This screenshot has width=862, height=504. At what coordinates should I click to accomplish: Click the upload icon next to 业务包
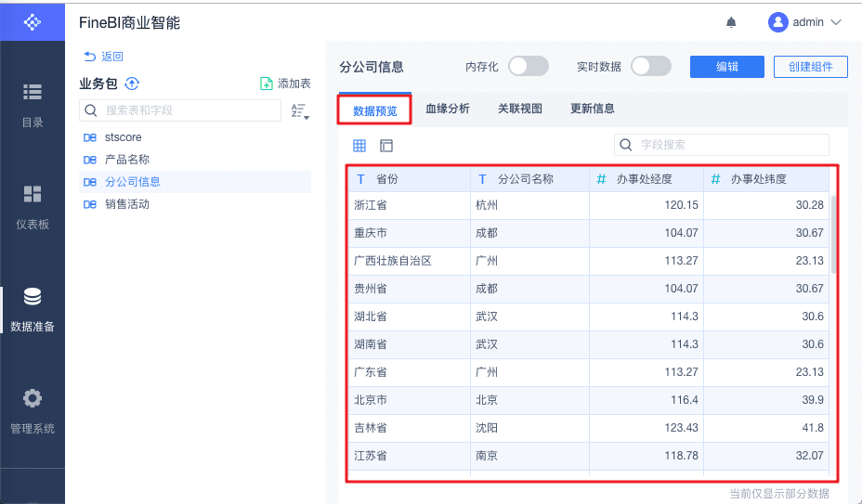click(132, 84)
